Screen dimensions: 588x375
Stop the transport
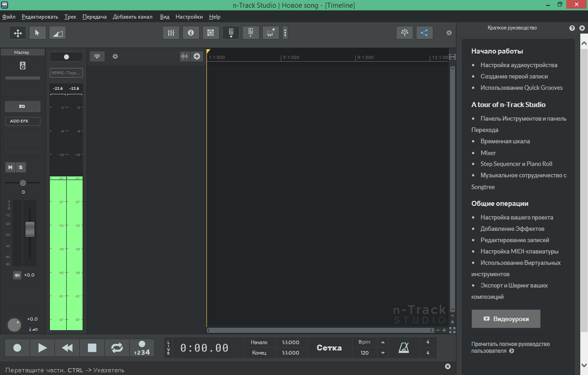coord(92,348)
